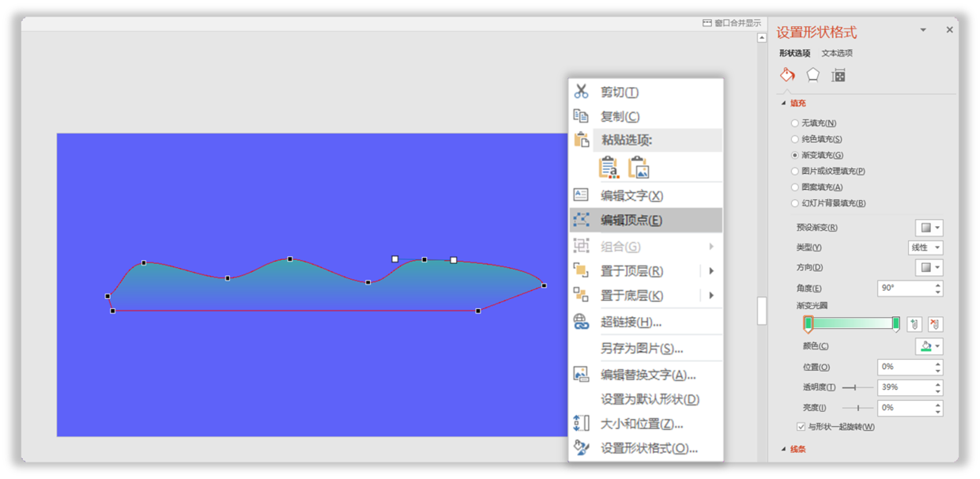Screen dimensions: 980x479
Task: Click the slide vertical scrollbar thumb
Action: pos(762,311)
